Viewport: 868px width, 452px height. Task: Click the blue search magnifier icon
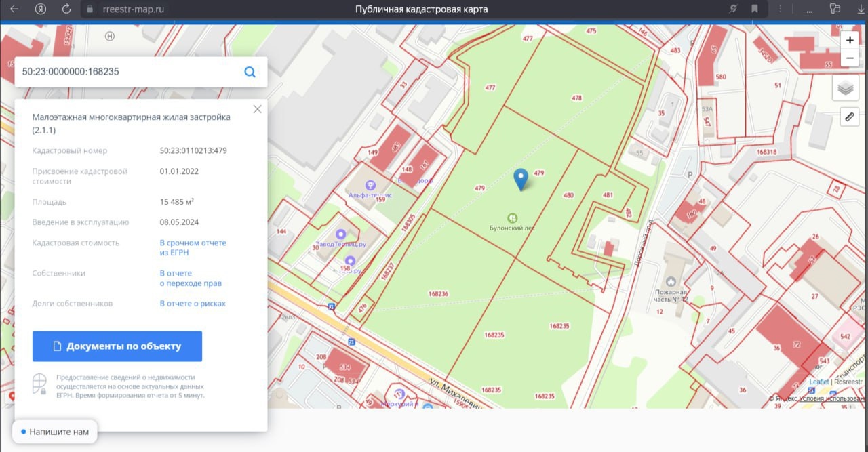[x=250, y=72]
